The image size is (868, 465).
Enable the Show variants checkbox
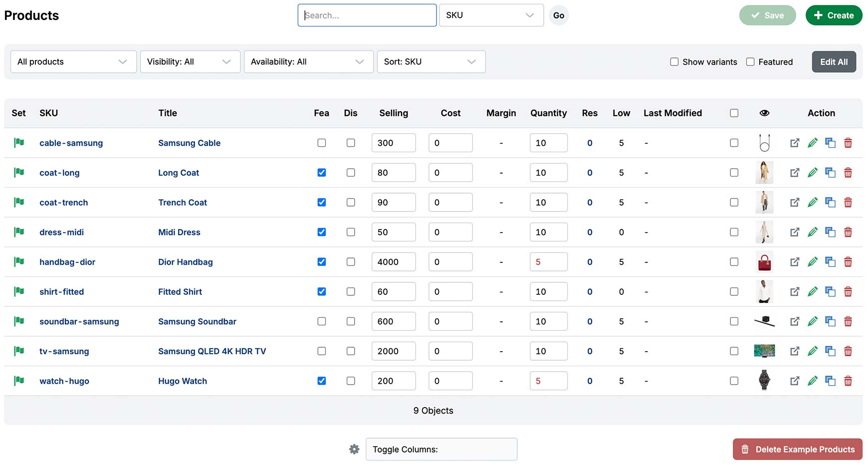click(x=674, y=62)
